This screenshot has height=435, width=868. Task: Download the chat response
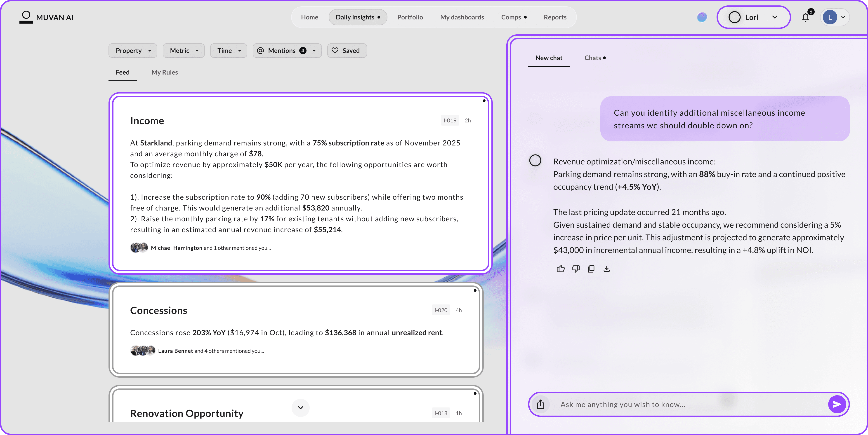[606, 269]
